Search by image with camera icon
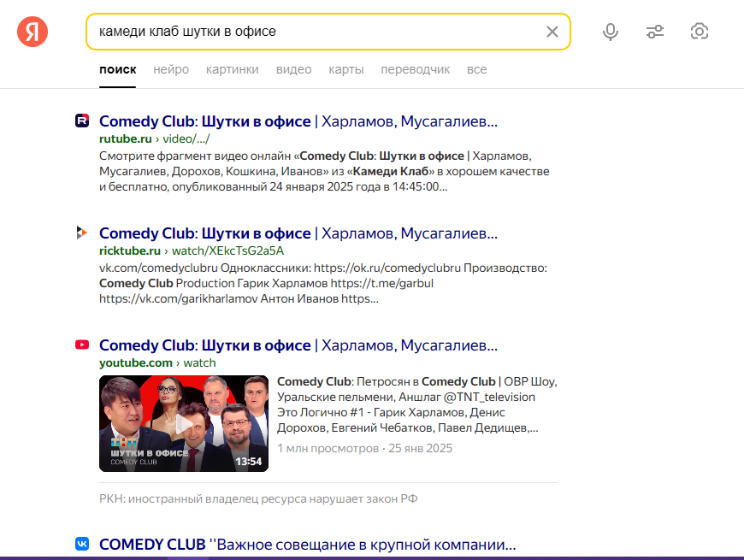Image resolution: width=744 pixels, height=560 pixels. click(700, 32)
